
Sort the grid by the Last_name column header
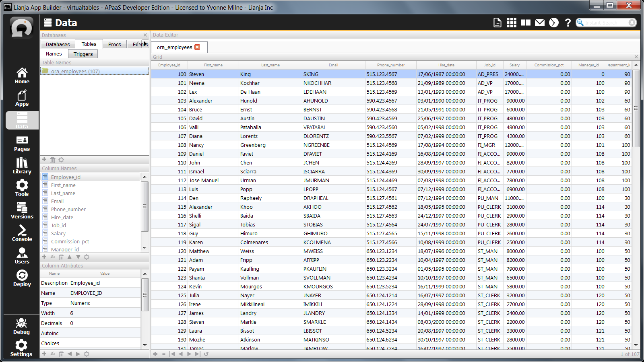(270, 65)
